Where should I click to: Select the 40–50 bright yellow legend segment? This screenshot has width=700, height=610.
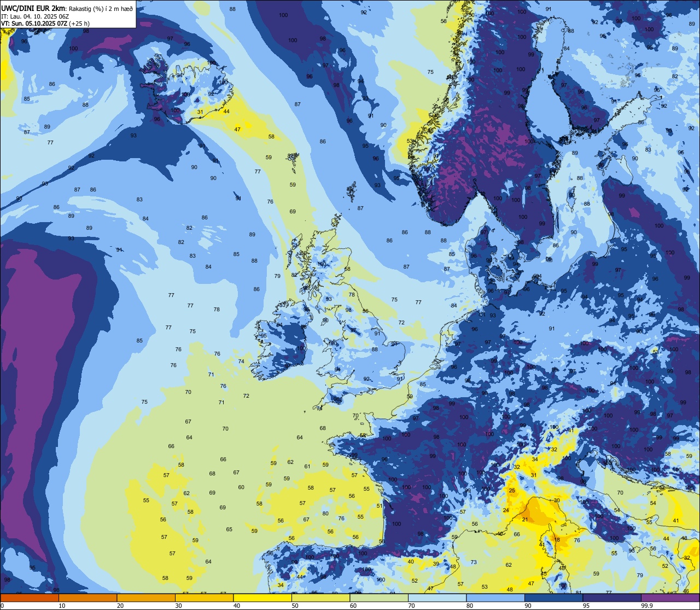pyautogui.click(x=262, y=597)
